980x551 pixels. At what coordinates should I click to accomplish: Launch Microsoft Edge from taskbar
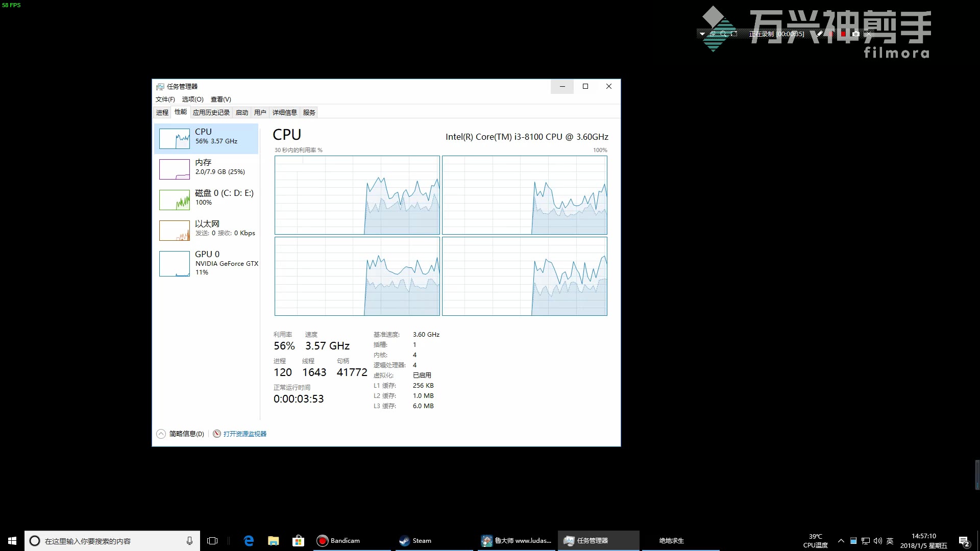tap(249, 541)
